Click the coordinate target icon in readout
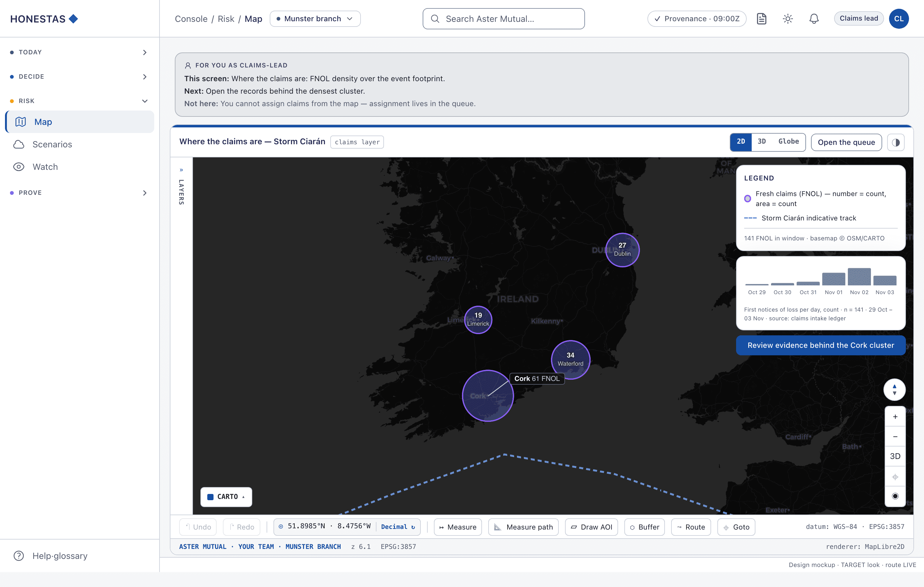Screen dimensions: 924x587 click(281, 526)
